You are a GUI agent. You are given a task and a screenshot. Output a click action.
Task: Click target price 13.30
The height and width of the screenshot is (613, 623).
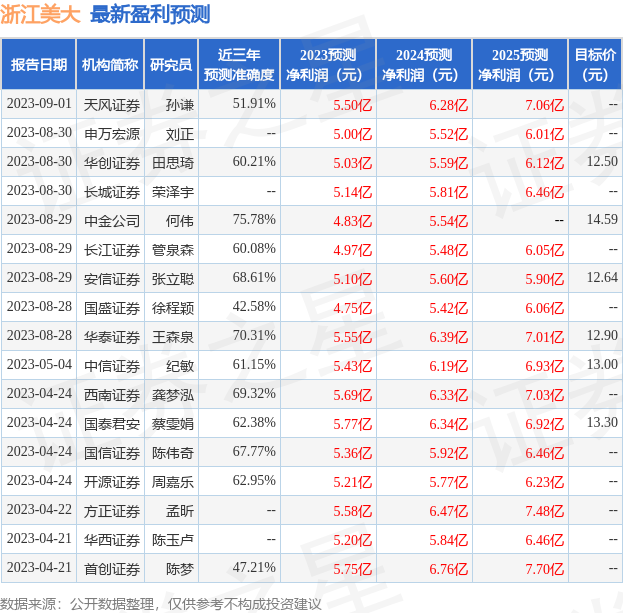coord(602,423)
